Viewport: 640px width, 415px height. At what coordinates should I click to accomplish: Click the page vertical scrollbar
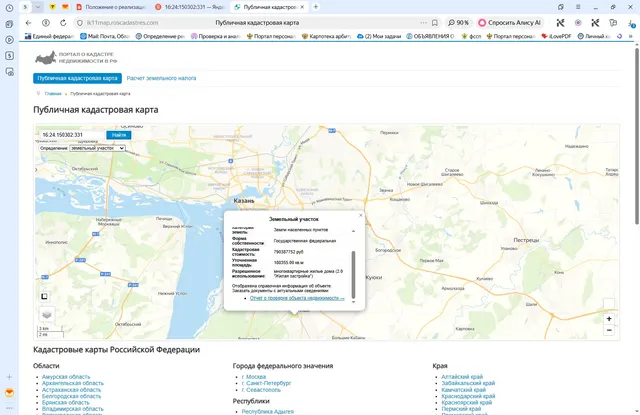[x=636, y=136]
